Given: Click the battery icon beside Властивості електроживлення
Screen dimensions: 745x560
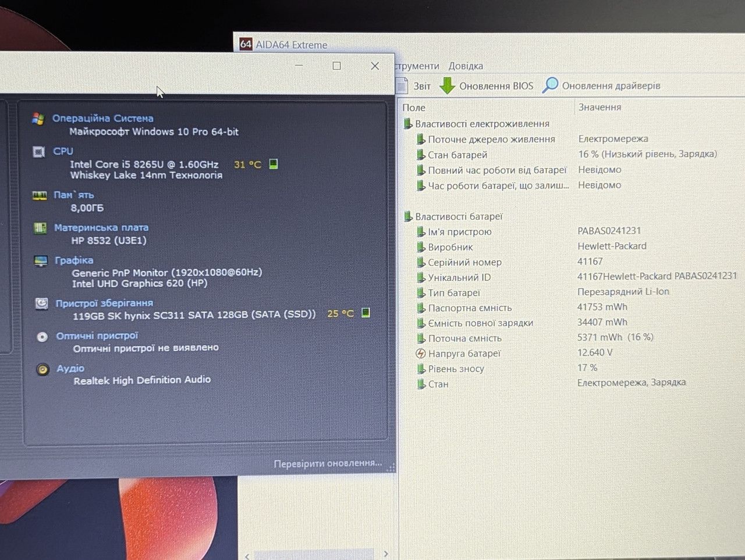Looking at the screenshot, I should click(x=408, y=123).
